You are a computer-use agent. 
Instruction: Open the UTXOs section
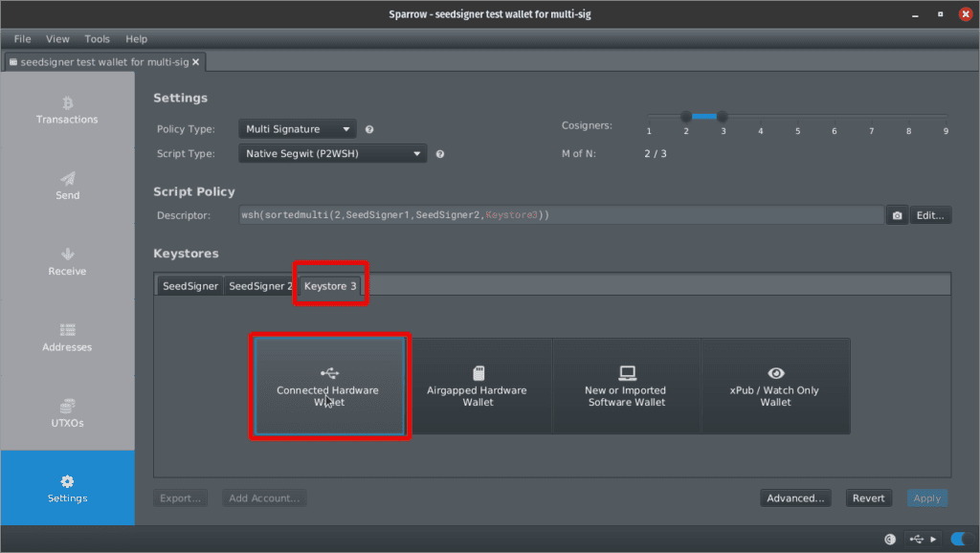pyautogui.click(x=68, y=413)
